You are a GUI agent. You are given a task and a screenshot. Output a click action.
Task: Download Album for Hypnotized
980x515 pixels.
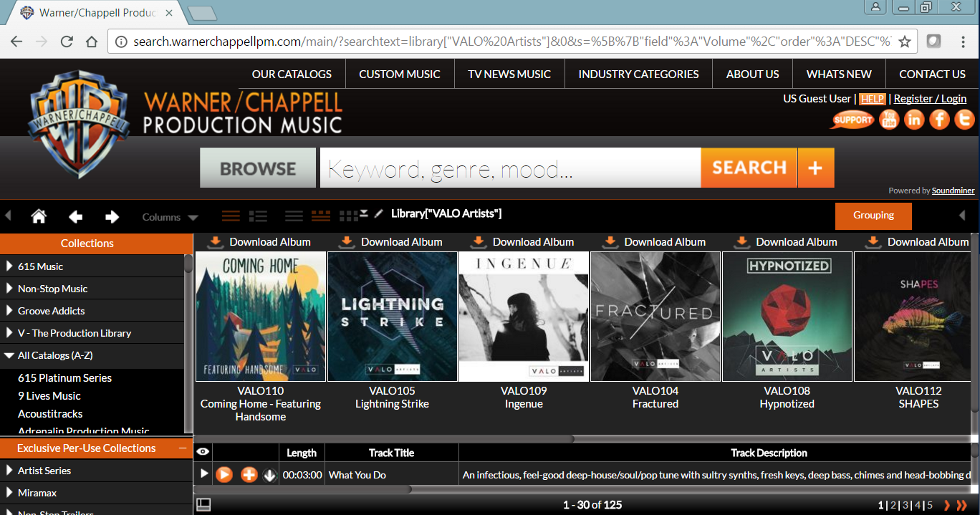787,241
